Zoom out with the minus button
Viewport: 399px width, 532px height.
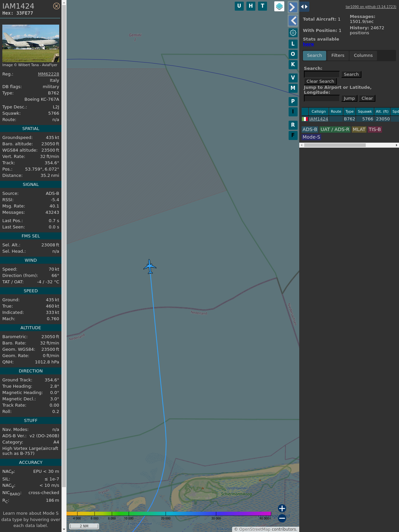pos(282,518)
